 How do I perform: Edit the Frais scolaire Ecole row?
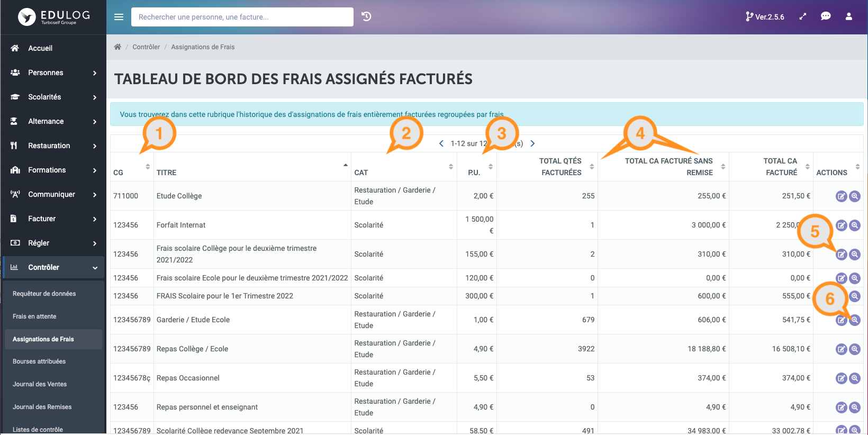pyautogui.click(x=842, y=278)
